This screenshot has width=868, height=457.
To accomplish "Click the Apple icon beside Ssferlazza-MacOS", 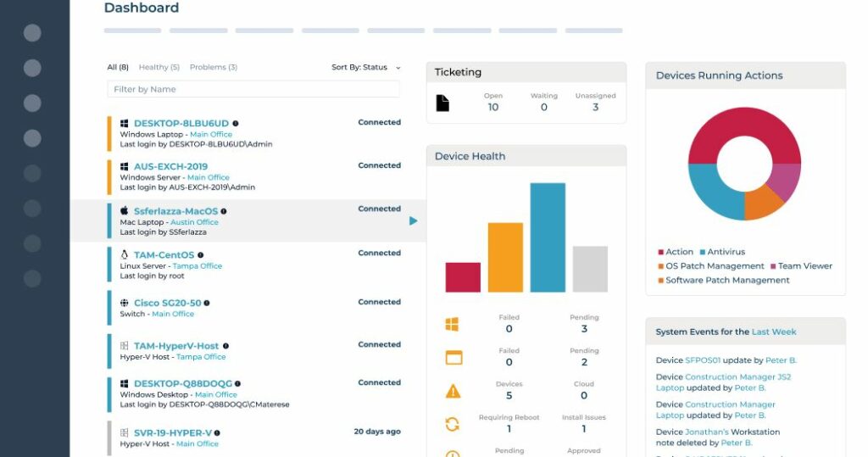I will point(124,210).
